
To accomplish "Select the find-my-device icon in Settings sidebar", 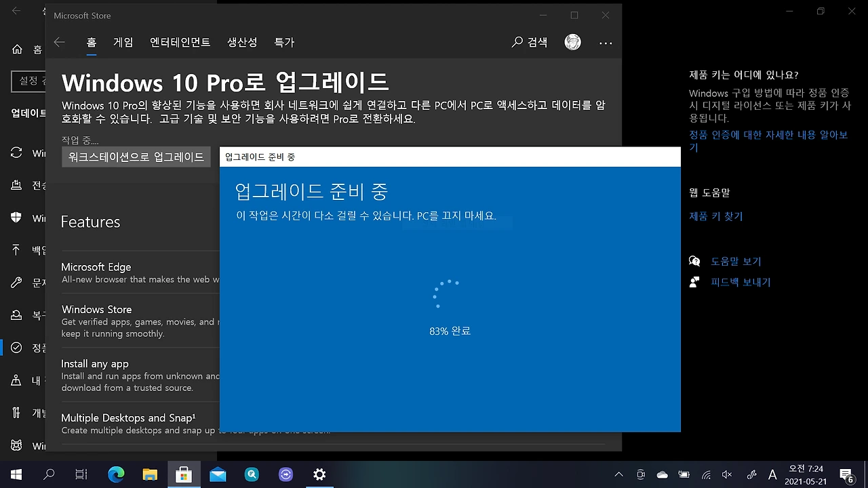I will [17, 380].
